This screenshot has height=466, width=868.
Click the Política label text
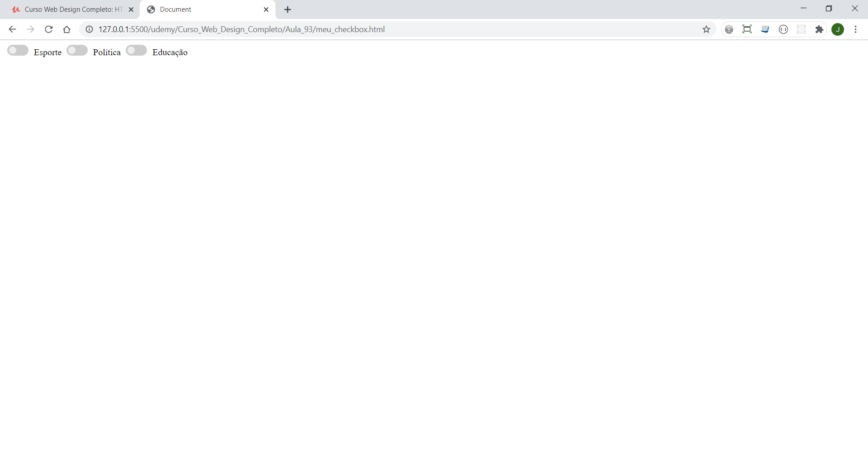pyautogui.click(x=107, y=52)
